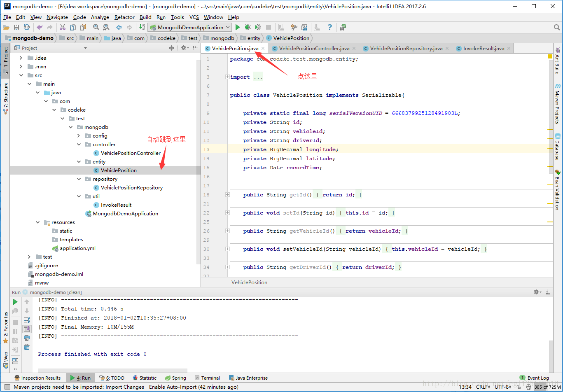
Task: Open Search Everywhere magnifier at top right
Action: 557,27
